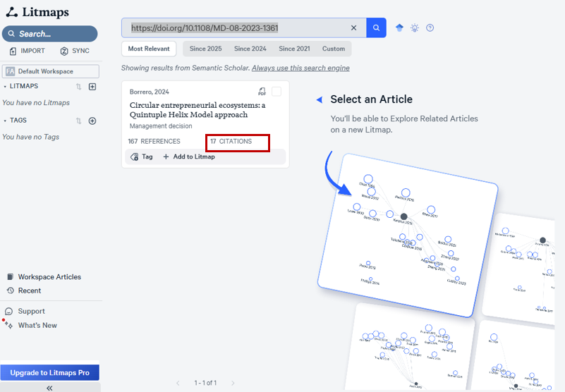
Task: Collapse the LITMAPS section
Action: (6, 86)
